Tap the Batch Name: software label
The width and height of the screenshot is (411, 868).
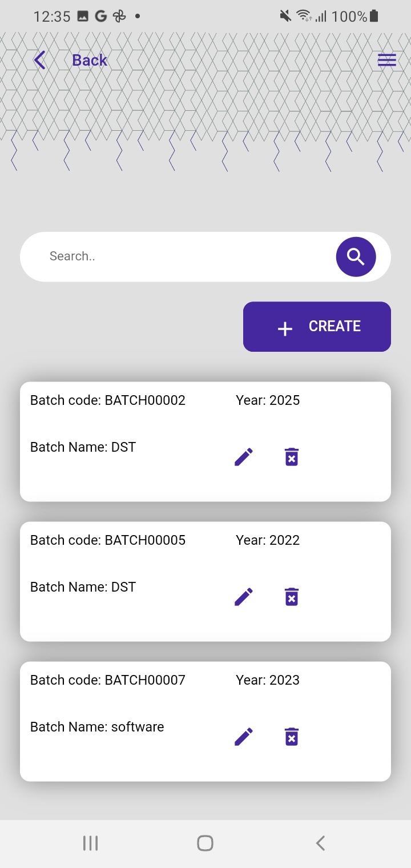[97, 727]
